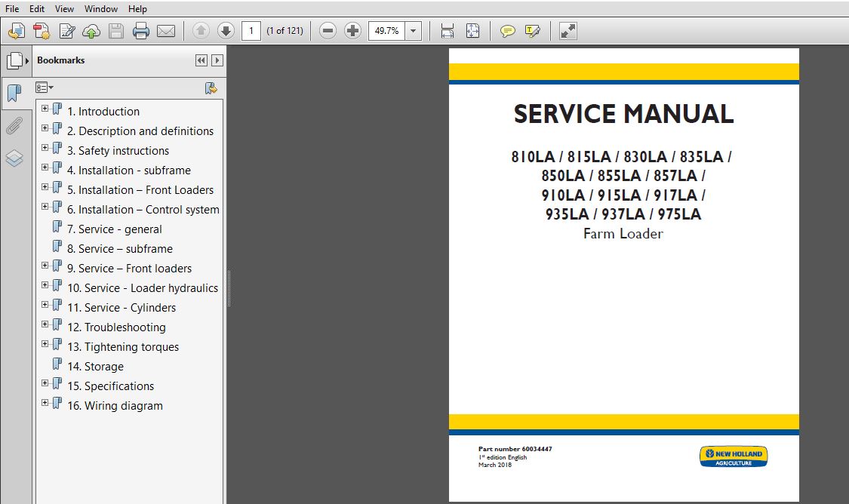Open the Help menu
This screenshot has height=504, width=849.
pyautogui.click(x=137, y=8)
